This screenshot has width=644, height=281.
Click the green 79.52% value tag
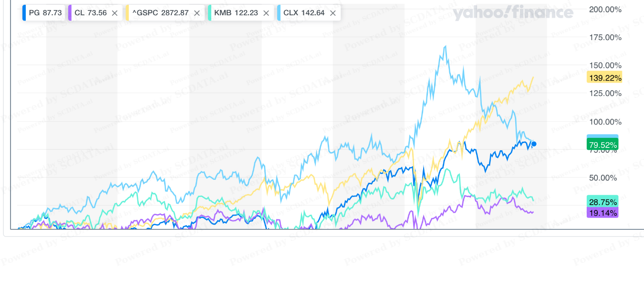[x=603, y=145]
